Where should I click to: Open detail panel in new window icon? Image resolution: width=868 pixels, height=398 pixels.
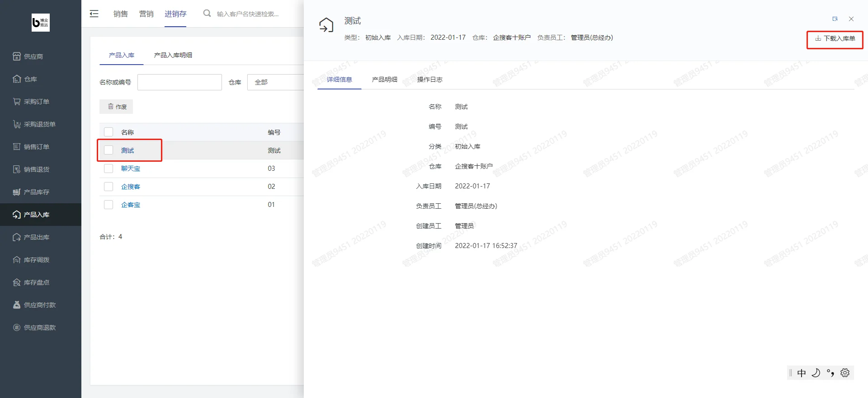835,19
